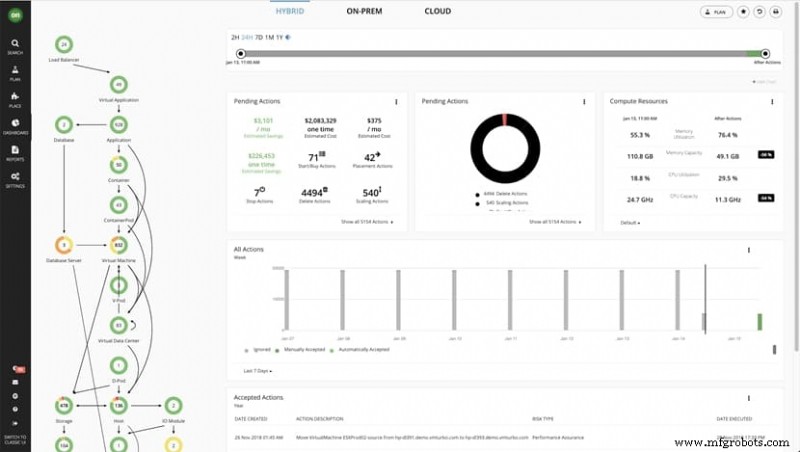This screenshot has height=452, width=800.
Task: Toggle the Automatically Accepted legend series
Action: (360, 350)
